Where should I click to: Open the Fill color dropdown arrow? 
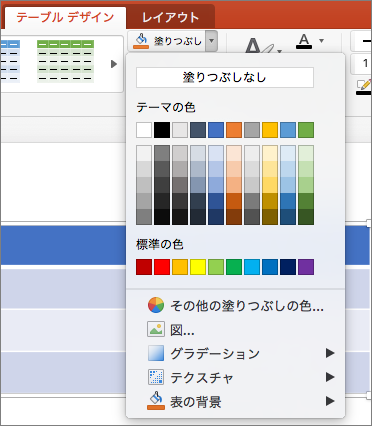click(211, 41)
